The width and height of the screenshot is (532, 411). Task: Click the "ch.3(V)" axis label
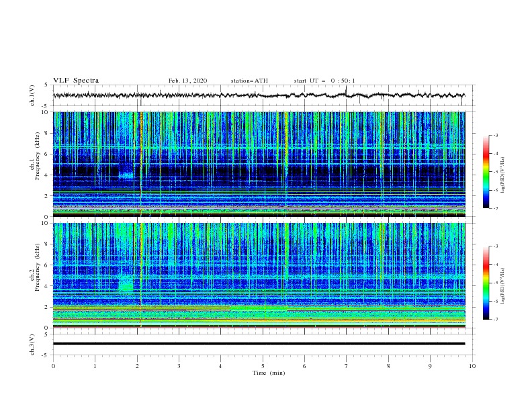[32, 345]
